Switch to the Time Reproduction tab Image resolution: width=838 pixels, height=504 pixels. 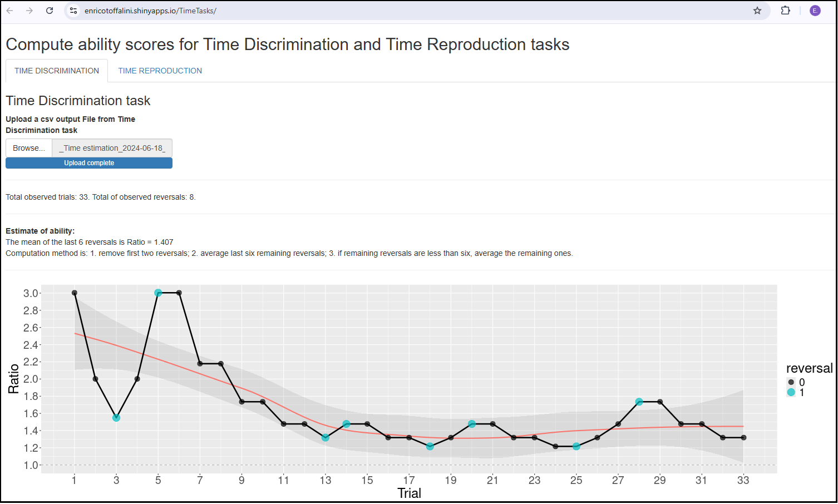(x=160, y=71)
